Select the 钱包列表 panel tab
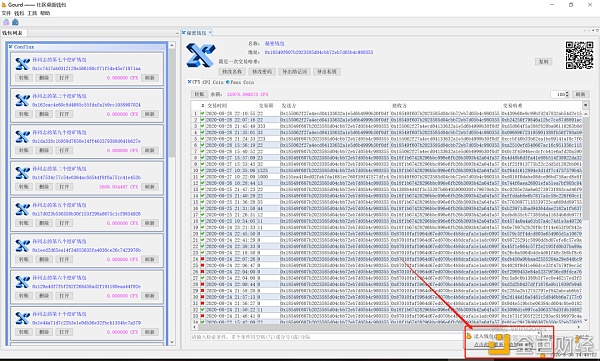The width and height of the screenshot is (600, 361). coord(13,33)
